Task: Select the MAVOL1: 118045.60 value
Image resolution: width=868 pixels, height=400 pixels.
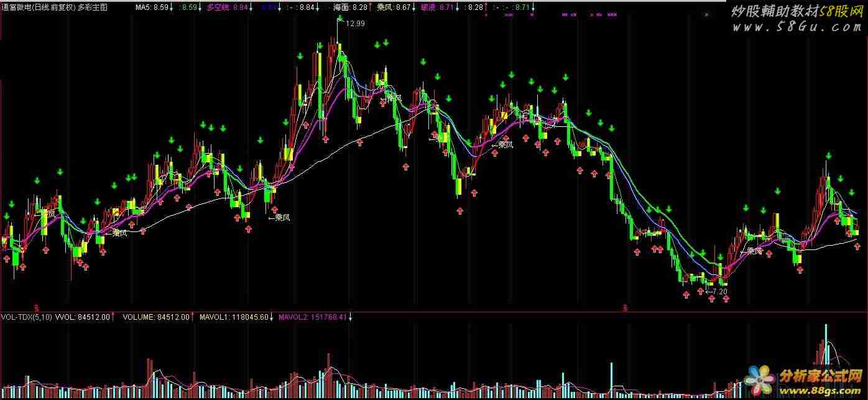Action: click(234, 317)
